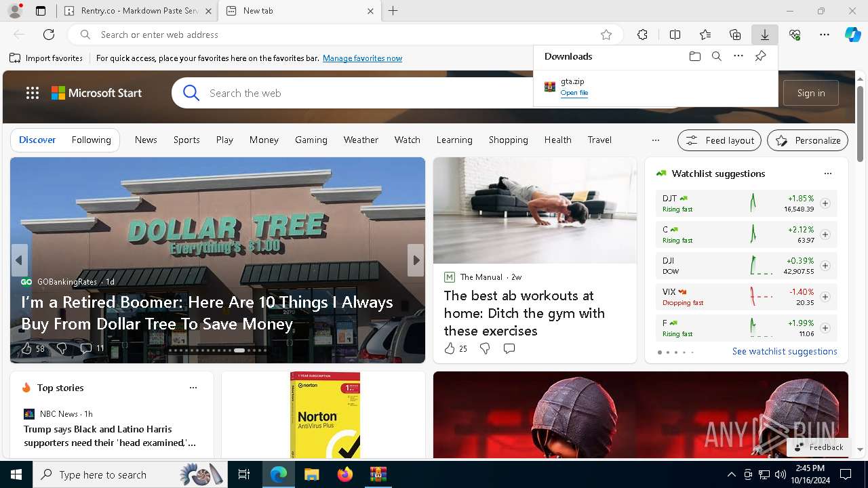Open the tab actions menu icon
The image size is (868, 488).
point(41,11)
